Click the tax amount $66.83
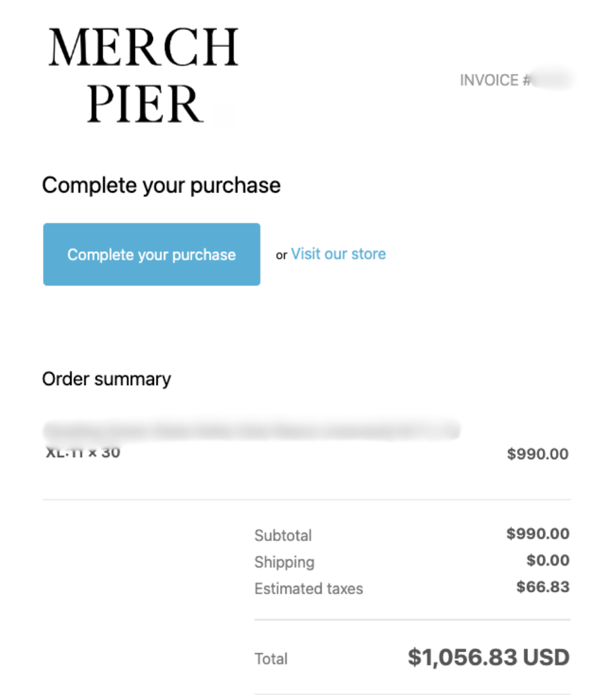Screen dimensions: 602x700 pyautogui.click(x=543, y=588)
